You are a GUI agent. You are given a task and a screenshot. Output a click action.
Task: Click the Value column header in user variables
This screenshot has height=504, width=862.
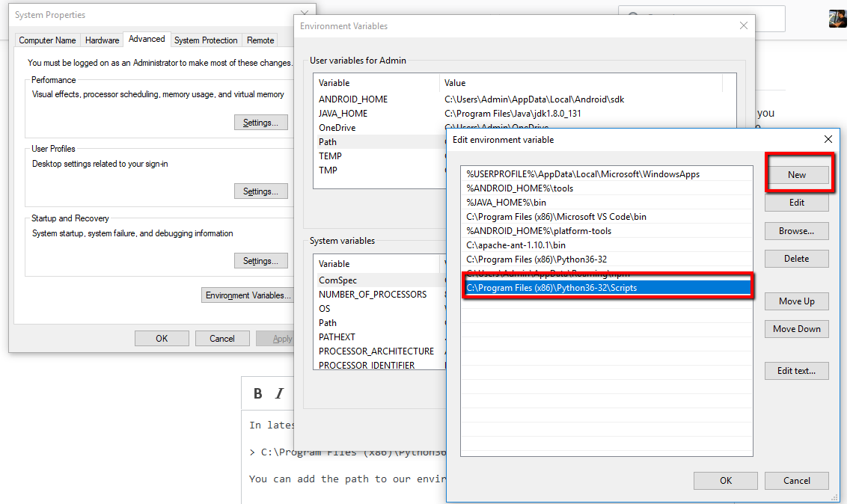coord(581,83)
